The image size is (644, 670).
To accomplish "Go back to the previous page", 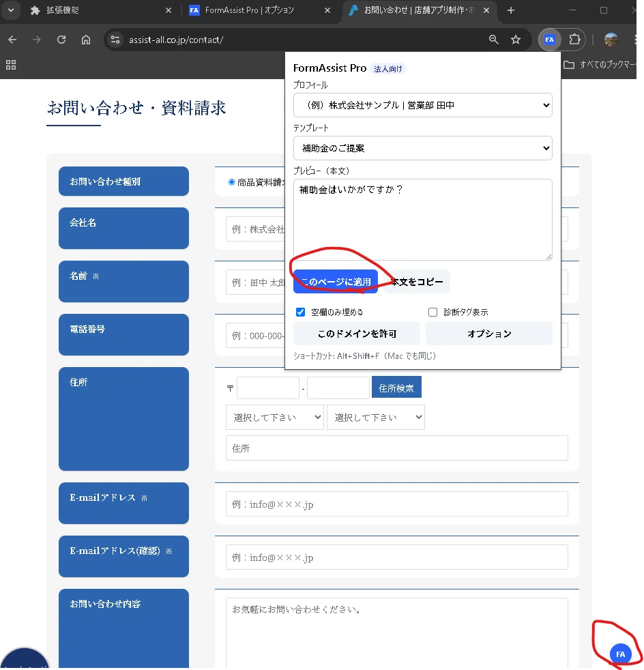I will [12, 40].
